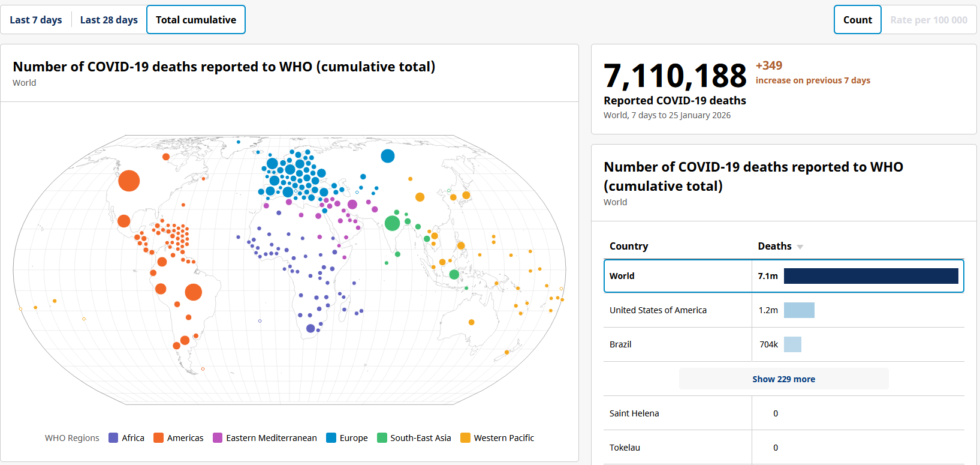
Task: Click Eastern Mediterranean legend swatch
Action: point(218,438)
